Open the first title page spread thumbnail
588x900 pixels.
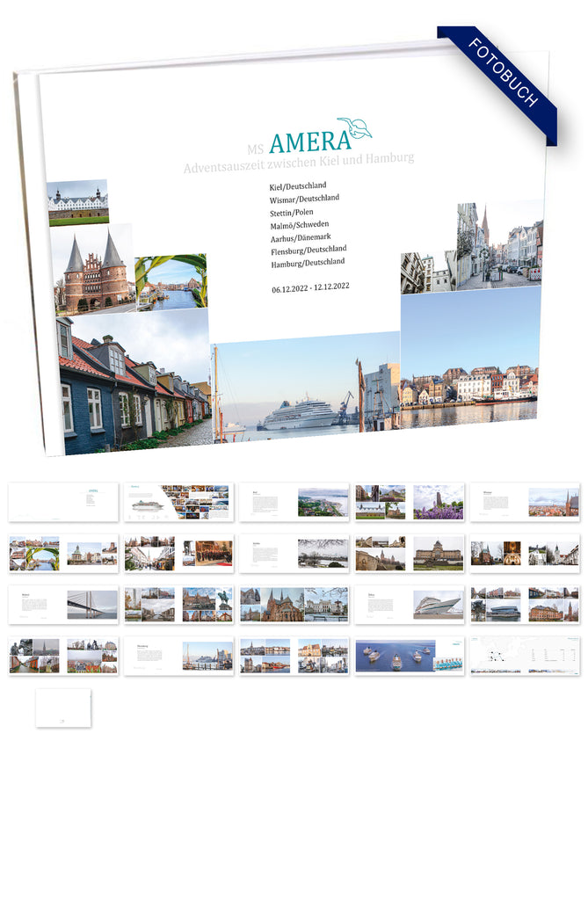(63, 502)
